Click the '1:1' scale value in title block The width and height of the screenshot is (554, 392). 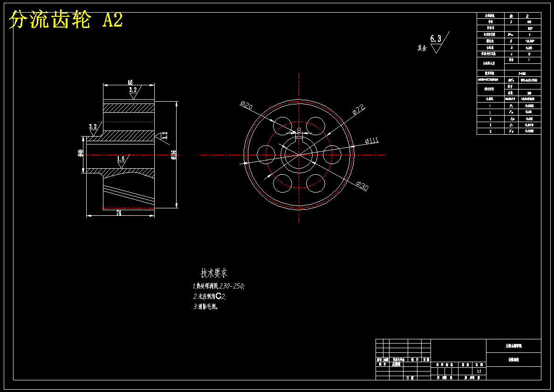pos(479,371)
